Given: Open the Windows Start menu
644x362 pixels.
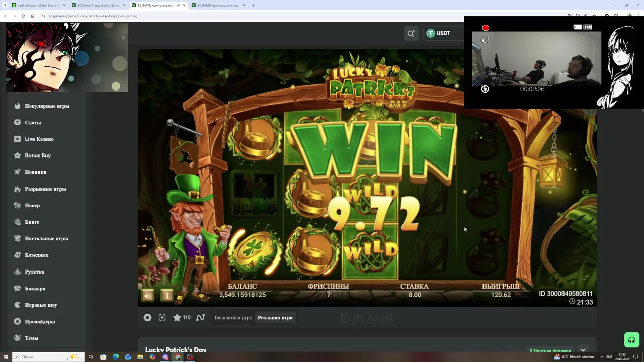Looking at the screenshot, I should 5,357.
